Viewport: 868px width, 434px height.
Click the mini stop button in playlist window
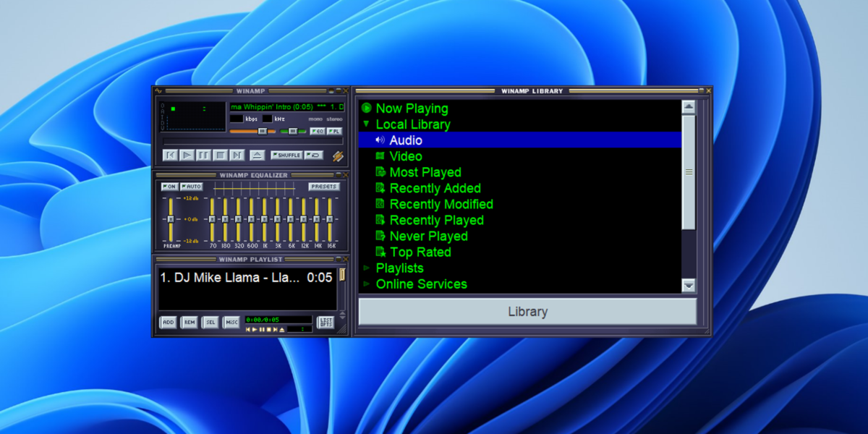(268, 330)
